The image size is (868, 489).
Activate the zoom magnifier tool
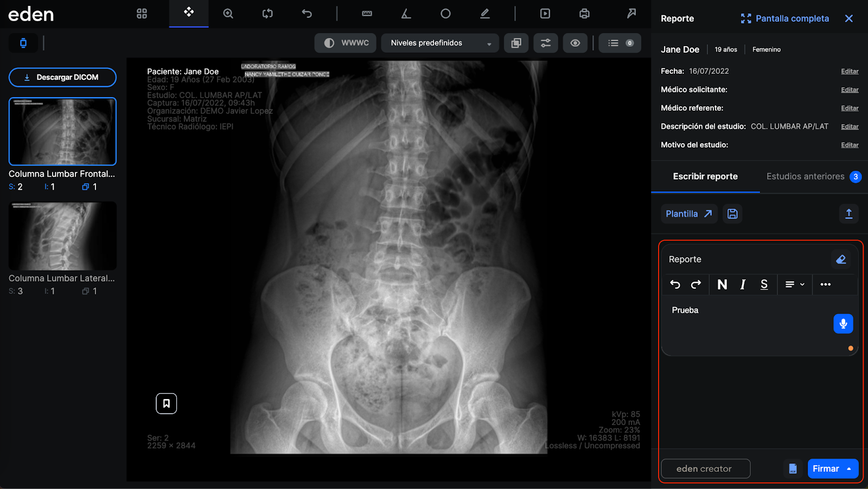pyautogui.click(x=228, y=14)
